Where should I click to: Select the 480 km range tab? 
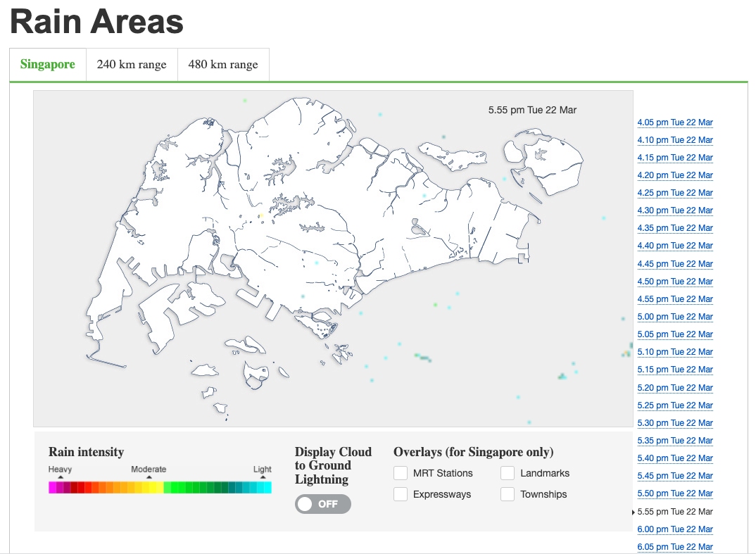tap(223, 65)
